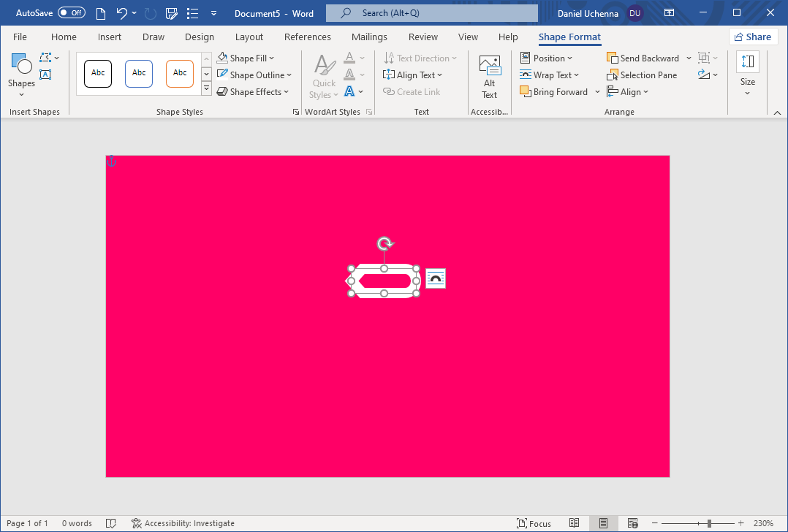Expand the Shape Fill dropdown
Image resolution: width=788 pixels, height=532 pixels.
pos(246,58)
